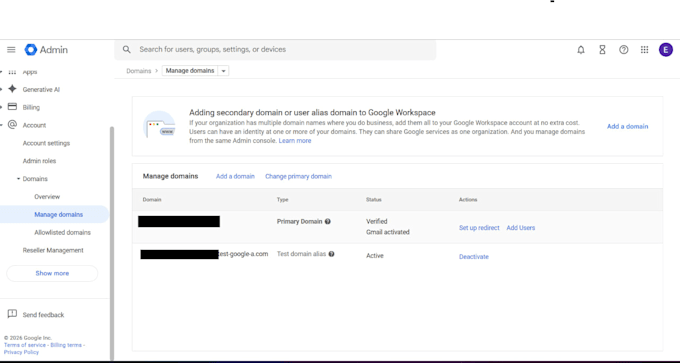
Task: Click the Domain column header
Action: pos(152,199)
